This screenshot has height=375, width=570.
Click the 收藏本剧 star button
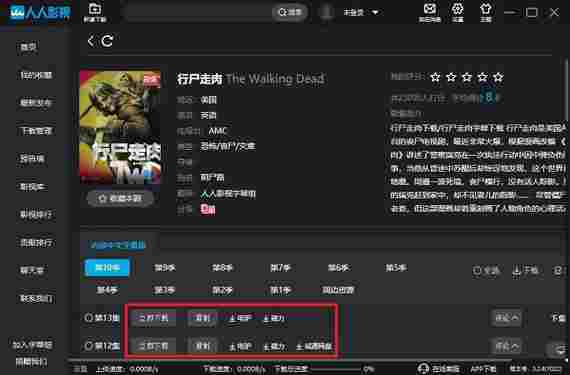(x=120, y=198)
